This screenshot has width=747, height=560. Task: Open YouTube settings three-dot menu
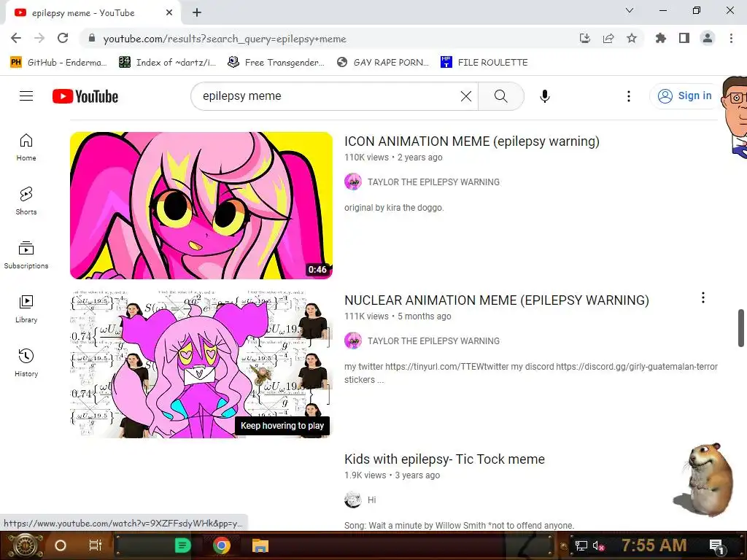(628, 96)
